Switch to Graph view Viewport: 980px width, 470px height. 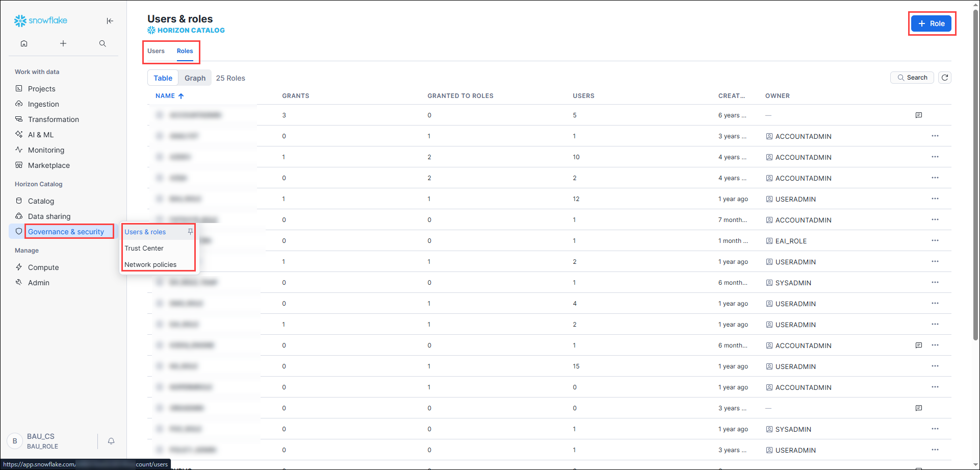(x=195, y=78)
